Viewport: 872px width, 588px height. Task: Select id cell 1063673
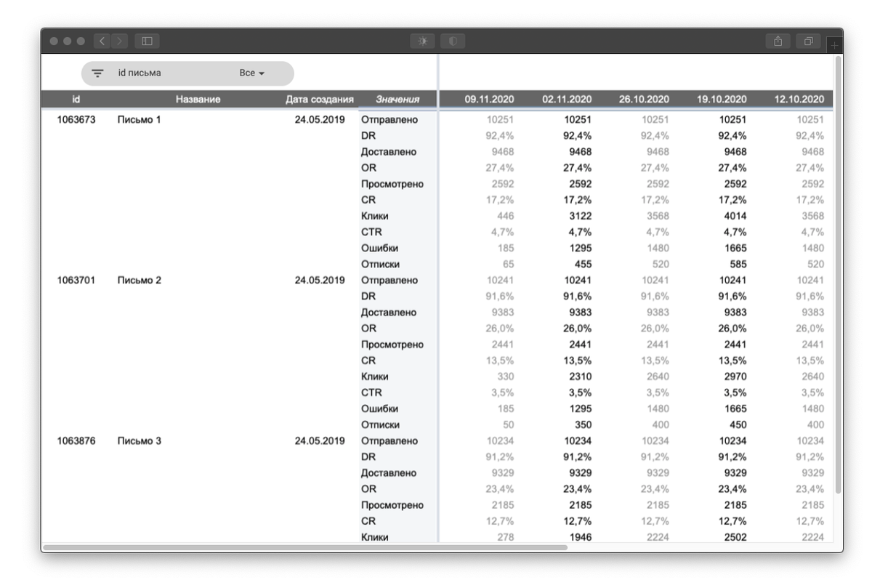tap(76, 120)
